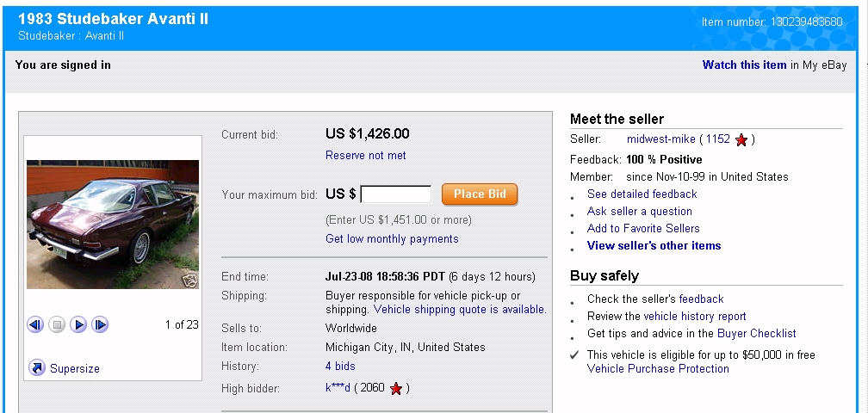
Task: Click the Supersize arrow icon
Action: click(x=37, y=368)
